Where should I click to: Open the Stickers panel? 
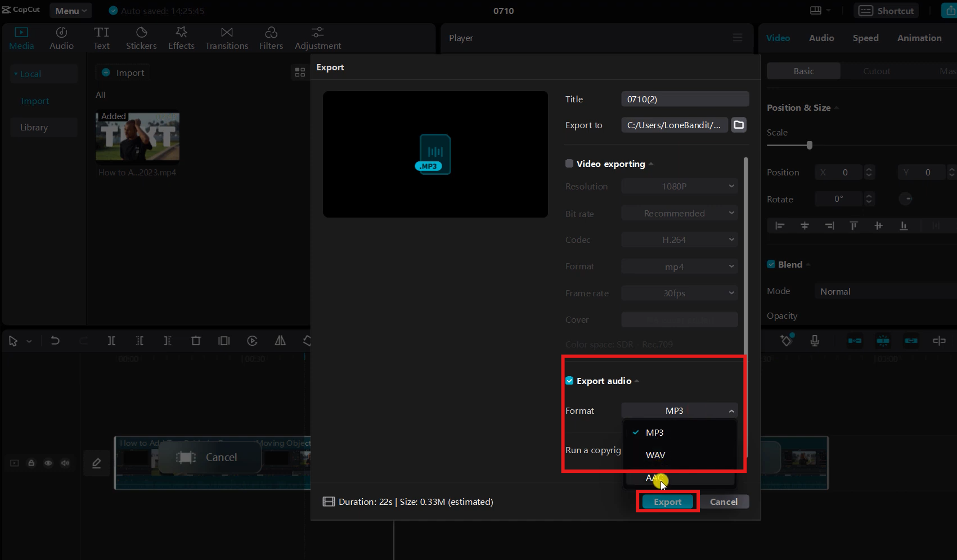[141, 37]
